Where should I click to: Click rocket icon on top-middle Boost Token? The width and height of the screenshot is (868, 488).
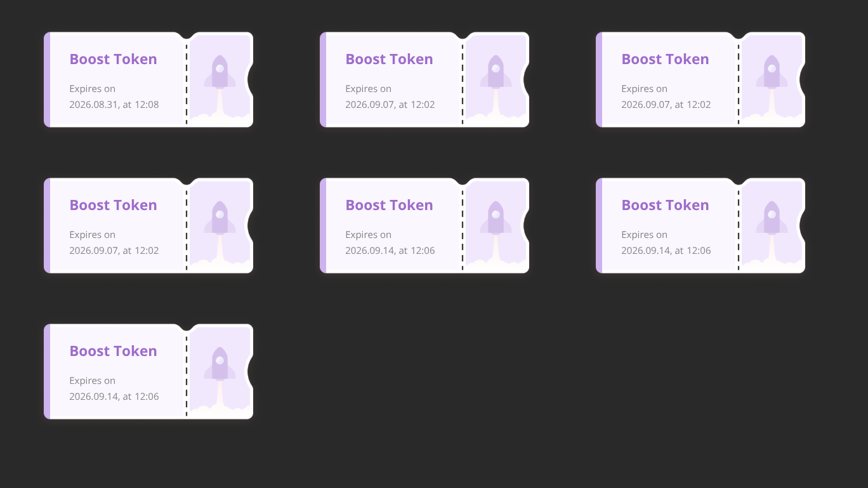coord(496,72)
